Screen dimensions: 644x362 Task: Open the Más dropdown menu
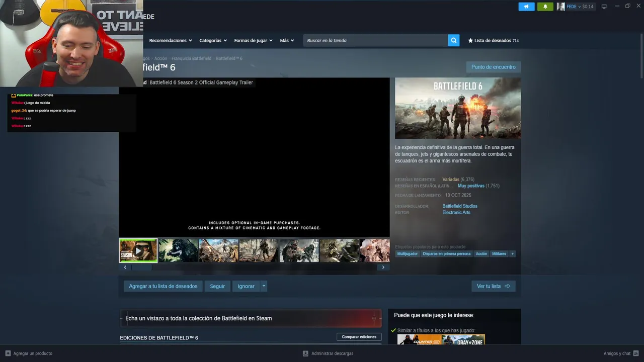(x=287, y=41)
